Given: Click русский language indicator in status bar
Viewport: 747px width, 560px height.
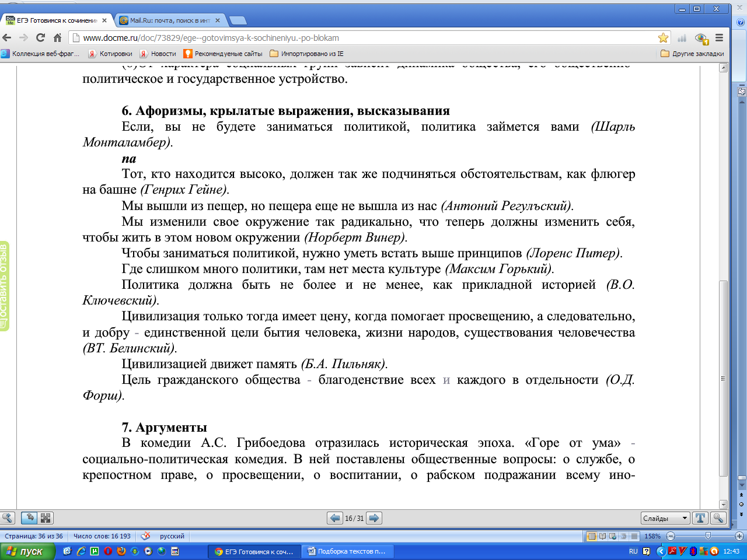Looking at the screenshot, I should [x=172, y=536].
